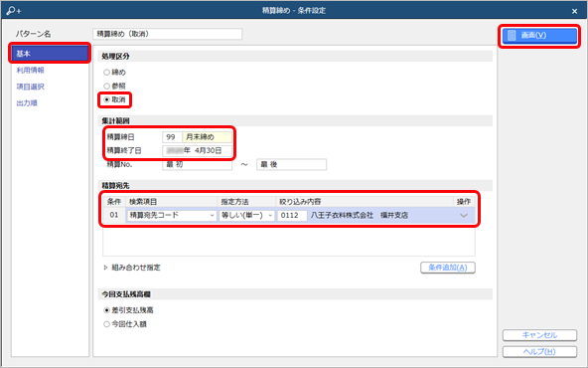Click the 精算締日 code field showing 99

(172, 137)
